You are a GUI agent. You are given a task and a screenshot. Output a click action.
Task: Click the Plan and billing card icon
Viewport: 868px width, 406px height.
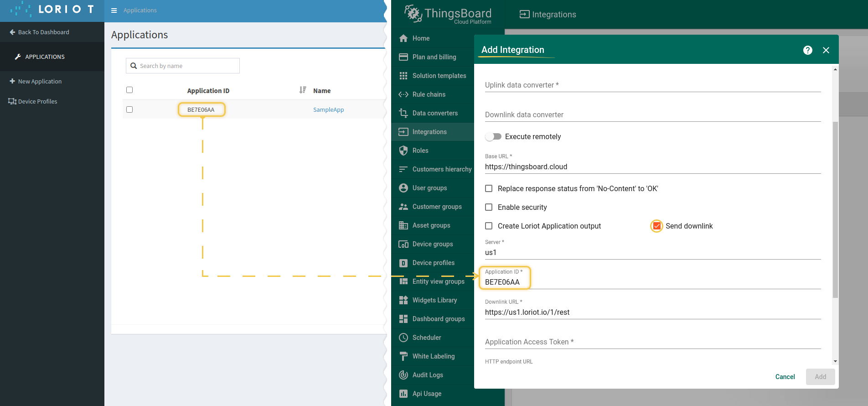403,57
